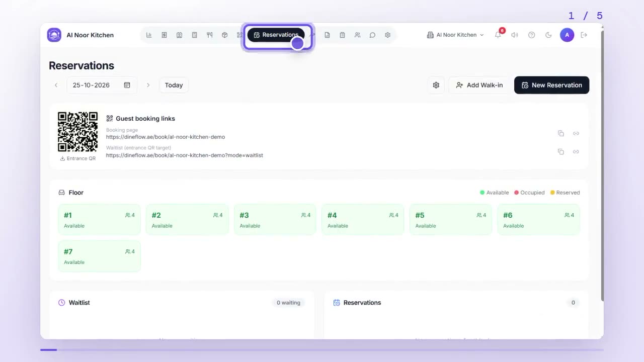Select table #4 on the floor
This screenshot has height=362, width=644.
click(363, 220)
